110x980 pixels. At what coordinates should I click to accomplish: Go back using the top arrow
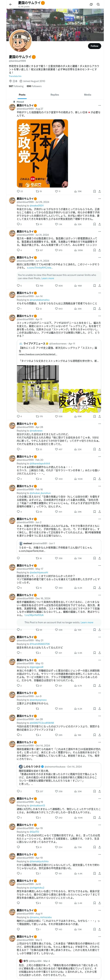click(11, 4)
